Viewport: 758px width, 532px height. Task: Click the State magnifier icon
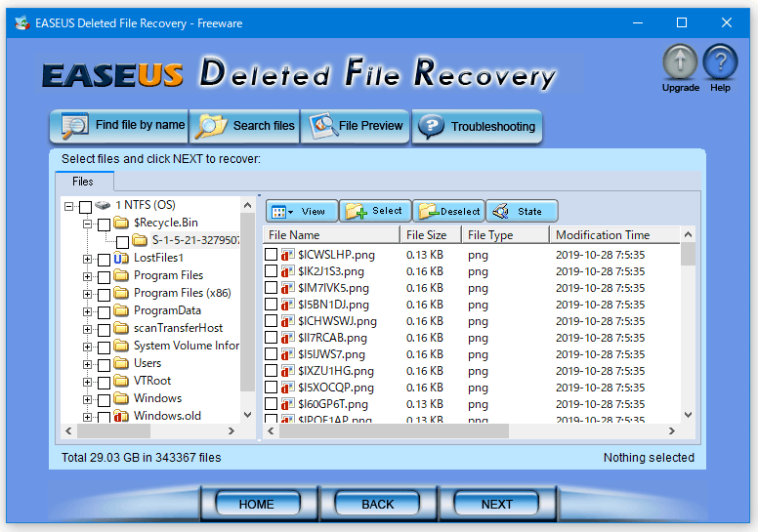[500, 211]
